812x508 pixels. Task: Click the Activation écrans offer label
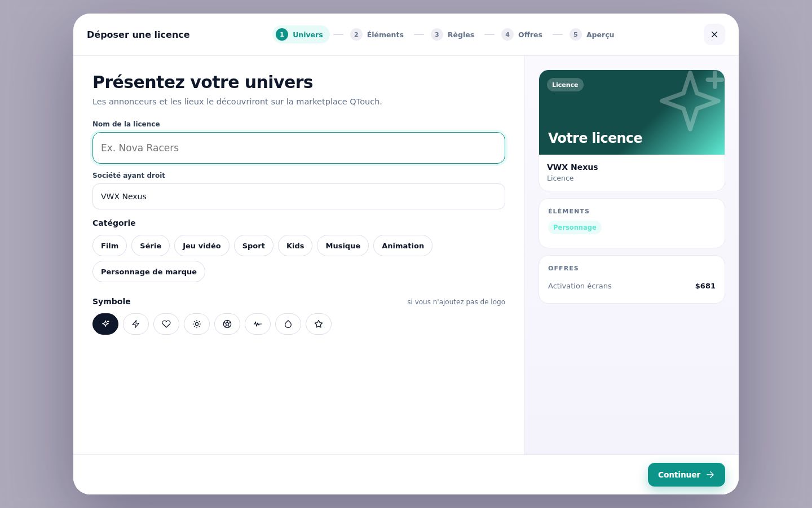[x=580, y=286]
